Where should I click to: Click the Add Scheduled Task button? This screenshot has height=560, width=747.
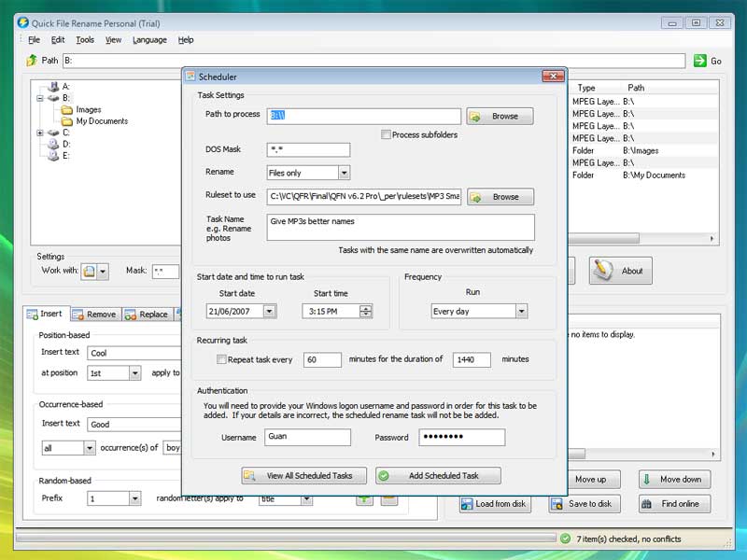click(438, 476)
